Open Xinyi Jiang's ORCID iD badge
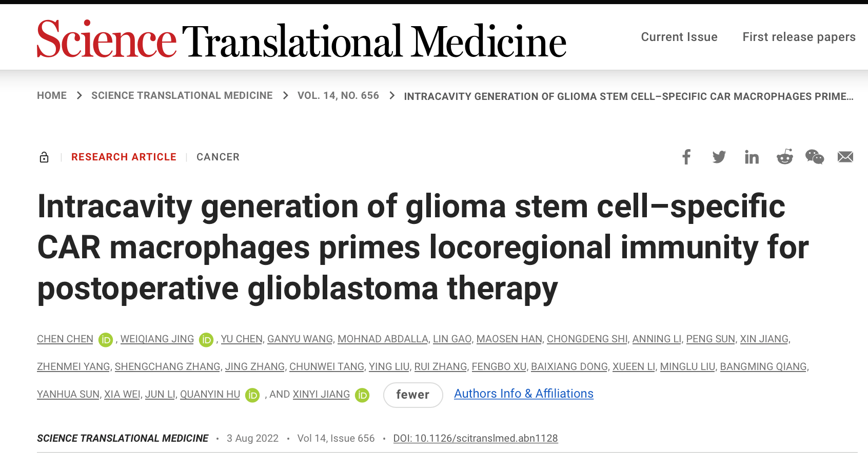 click(x=362, y=395)
